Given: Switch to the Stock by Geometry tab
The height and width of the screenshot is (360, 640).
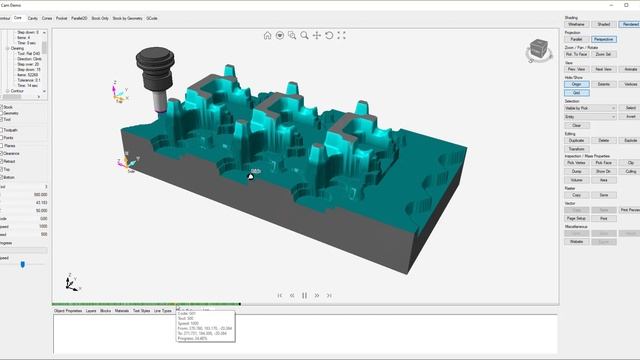Looking at the screenshot, I should click(x=127, y=18).
